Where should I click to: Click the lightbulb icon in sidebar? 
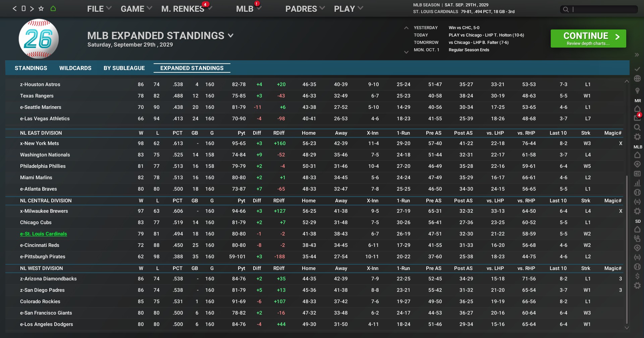click(x=637, y=91)
